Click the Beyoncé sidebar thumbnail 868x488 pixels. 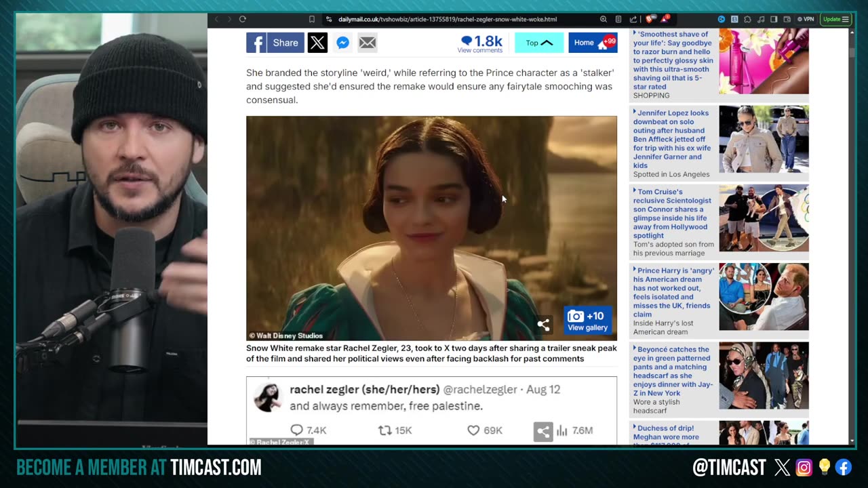[764, 375]
